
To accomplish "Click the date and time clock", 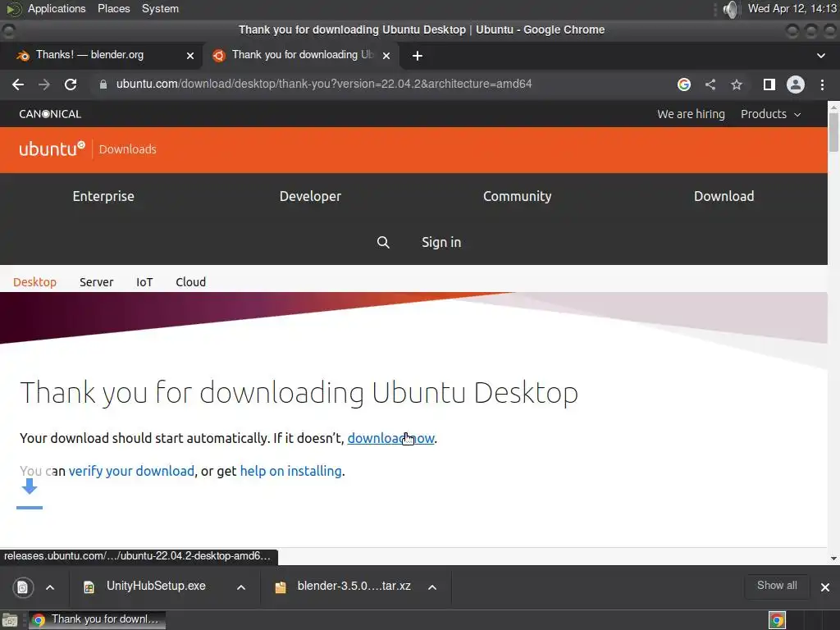I will 792,9.
